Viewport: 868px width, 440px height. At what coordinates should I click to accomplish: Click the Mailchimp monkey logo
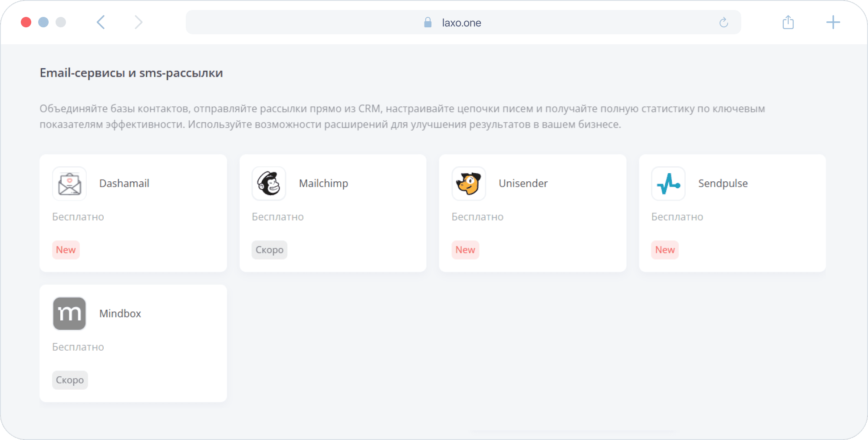269,184
